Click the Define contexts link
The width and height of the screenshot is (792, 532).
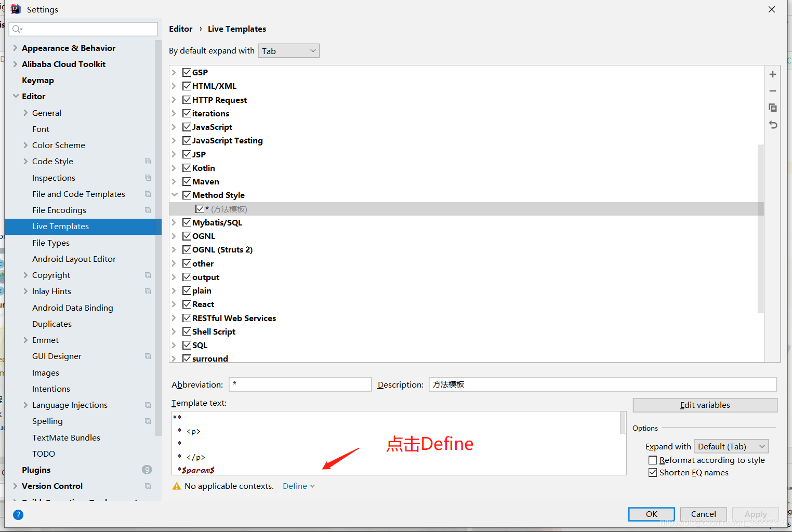tap(299, 486)
